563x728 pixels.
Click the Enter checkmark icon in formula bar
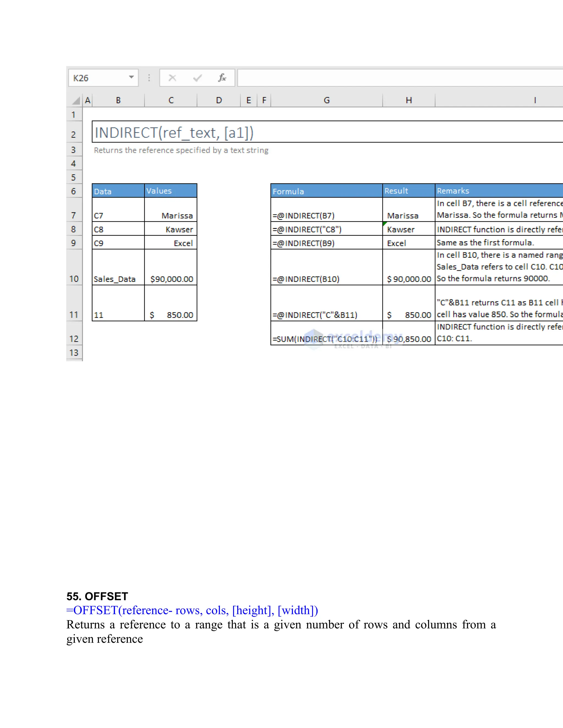pyautogui.click(x=197, y=78)
